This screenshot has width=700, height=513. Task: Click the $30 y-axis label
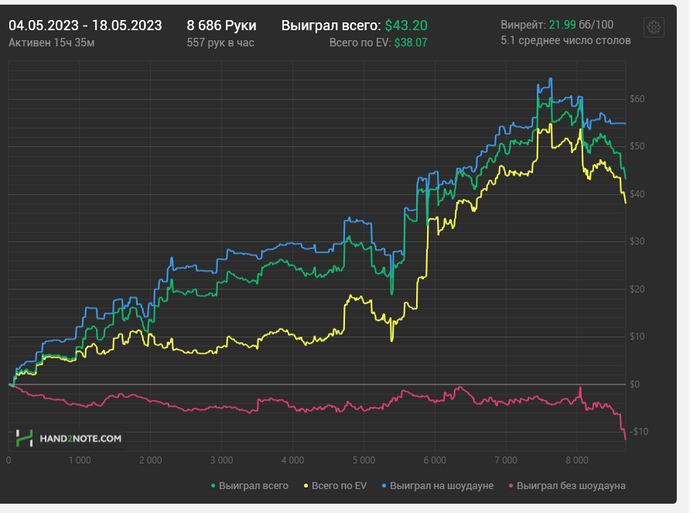coord(637,242)
